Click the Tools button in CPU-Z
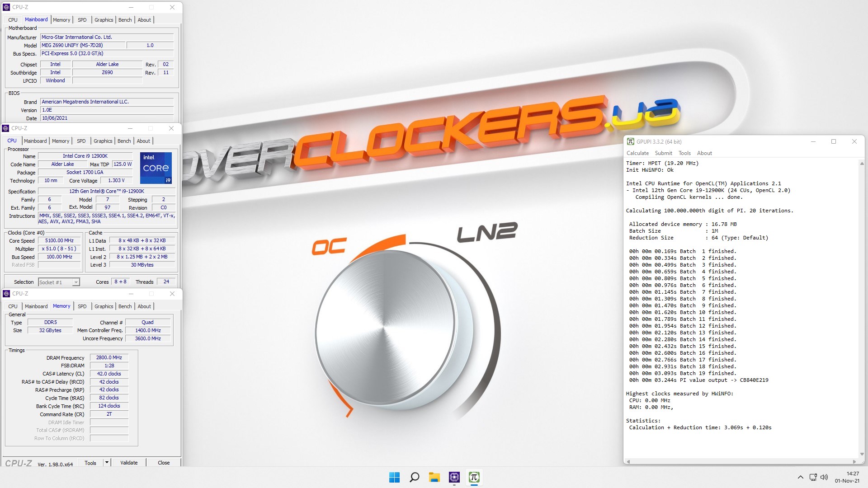The height and width of the screenshot is (488, 868). [90, 463]
